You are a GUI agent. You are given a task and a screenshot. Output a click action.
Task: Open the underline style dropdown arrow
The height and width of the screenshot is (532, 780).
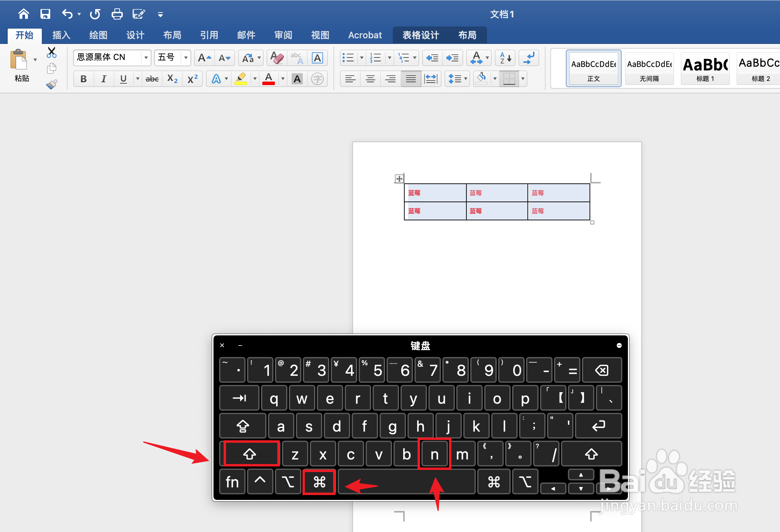coord(138,79)
